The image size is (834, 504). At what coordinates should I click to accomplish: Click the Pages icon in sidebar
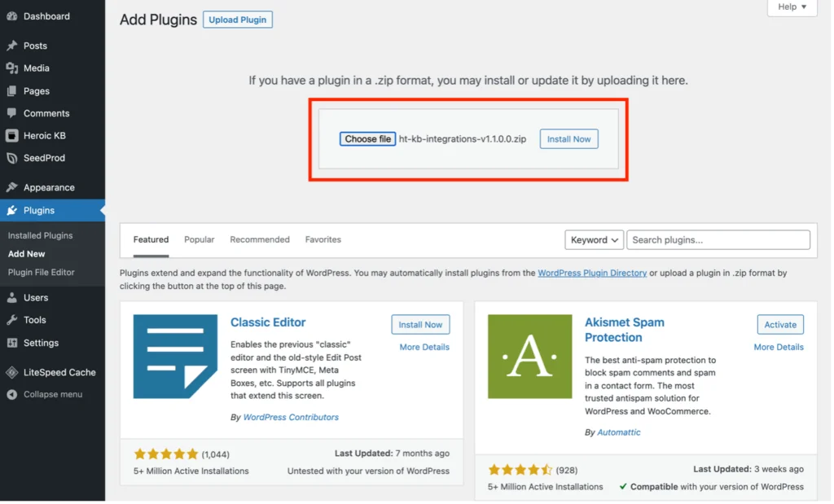tap(11, 91)
